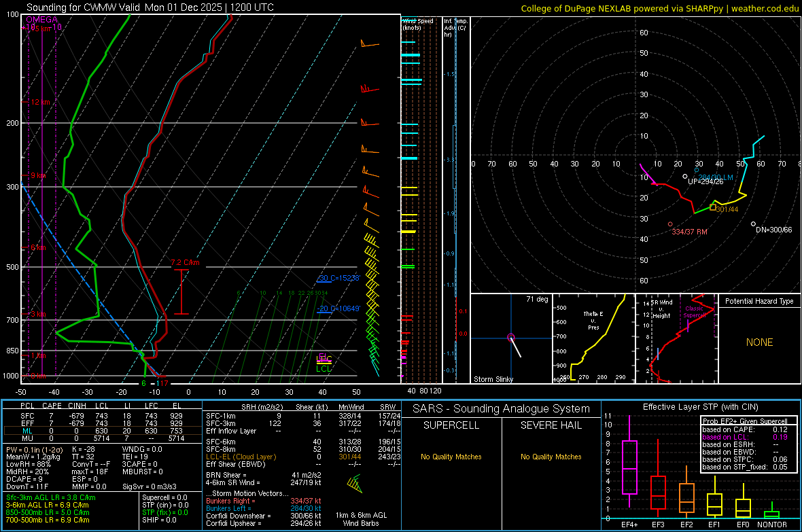
Task: Click the sounding title 'Sounding for CWMW Valid'
Action: (x=84, y=7)
